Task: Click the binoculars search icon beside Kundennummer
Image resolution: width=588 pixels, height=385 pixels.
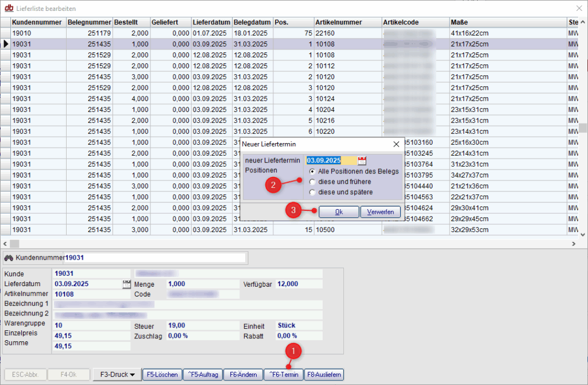Action: click(9, 258)
